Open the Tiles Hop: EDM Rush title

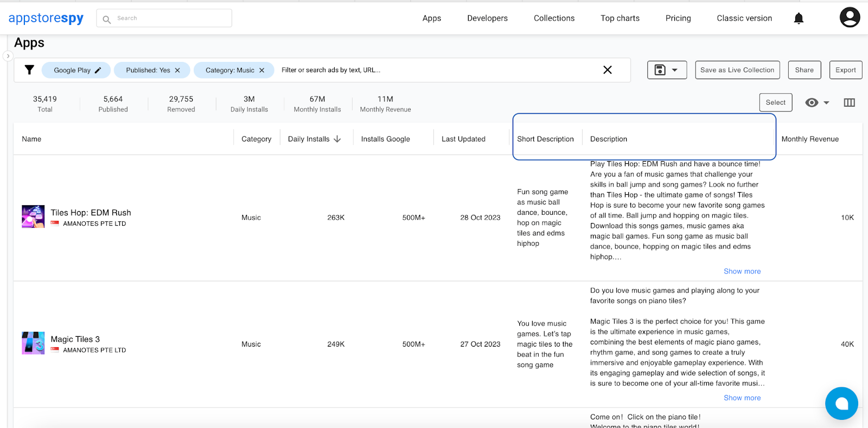tap(91, 213)
